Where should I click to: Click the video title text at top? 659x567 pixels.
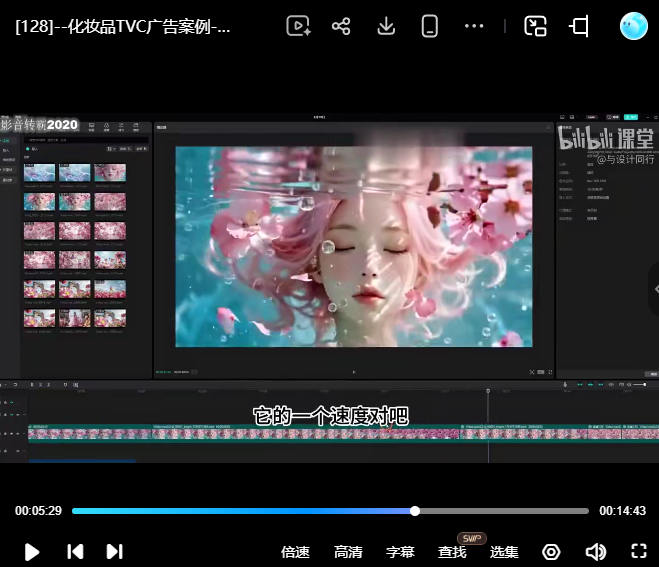[x=123, y=26]
